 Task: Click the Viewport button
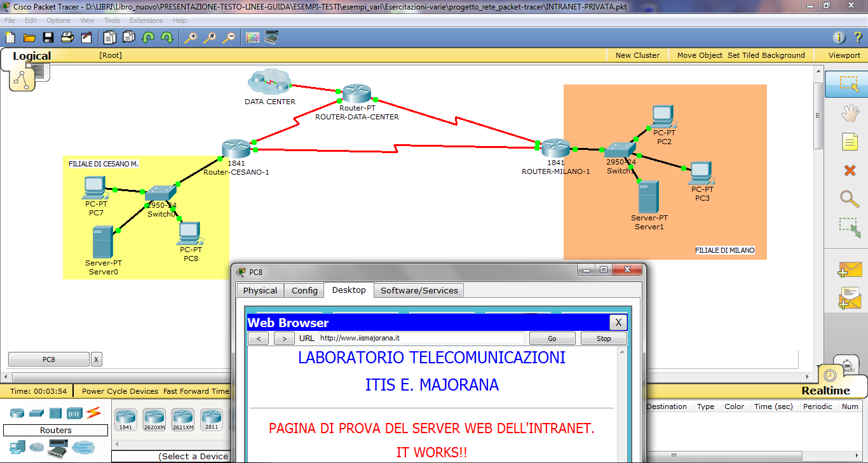click(844, 55)
